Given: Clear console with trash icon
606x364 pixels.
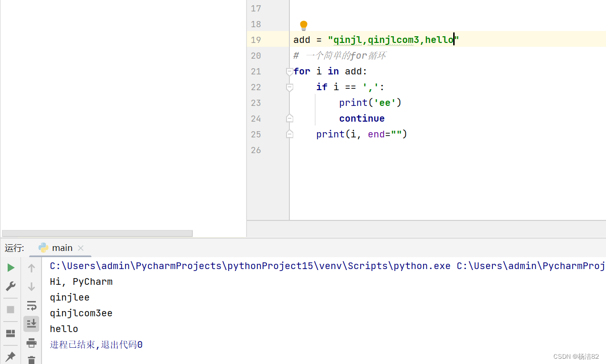Looking at the screenshot, I should click(32, 360).
